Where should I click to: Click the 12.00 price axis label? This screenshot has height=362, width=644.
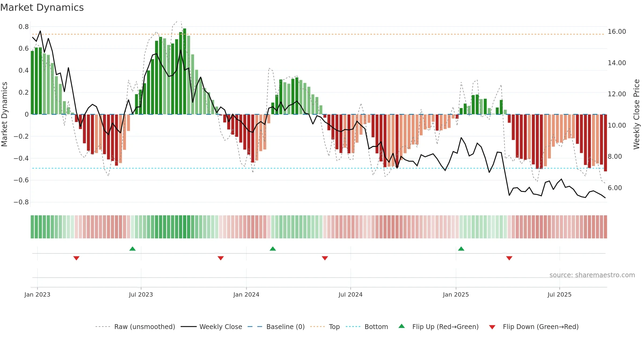pyautogui.click(x=617, y=94)
